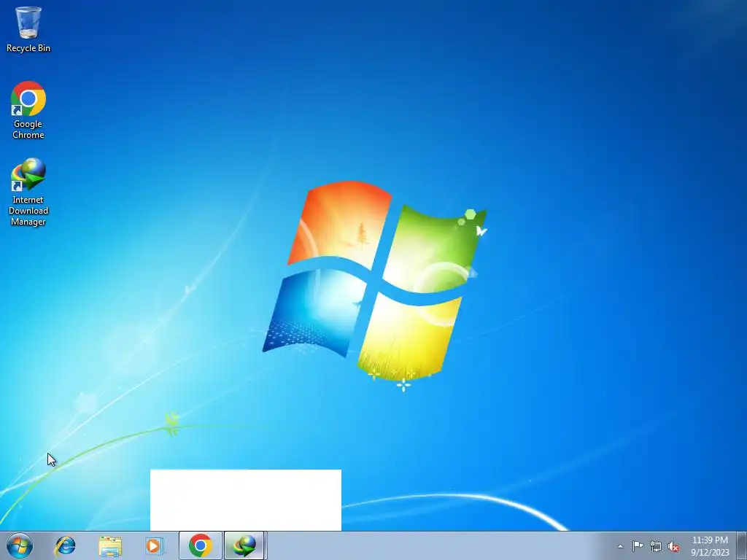Click the "Google Chrome" label text
The image size is (747, 560).
(x=28, y=129)
